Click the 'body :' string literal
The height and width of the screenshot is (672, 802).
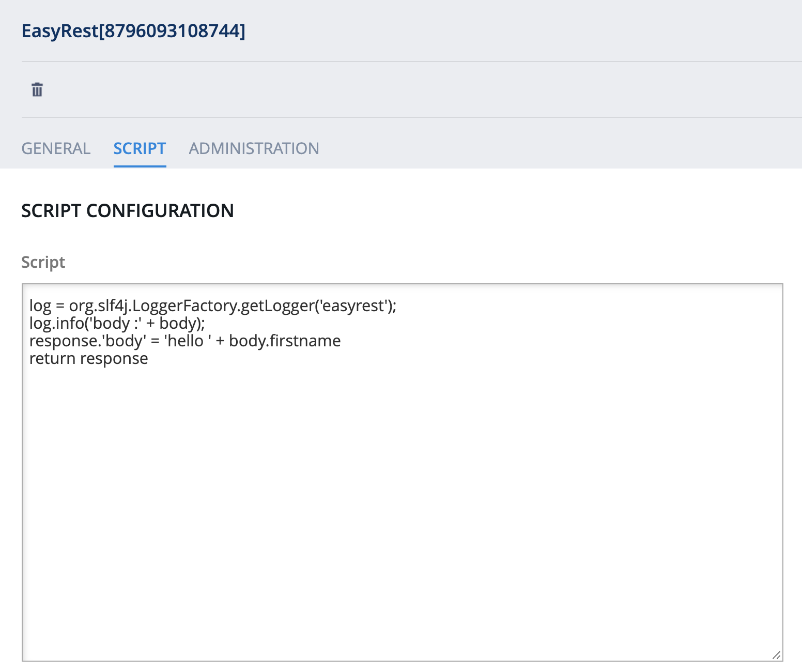tap(116, 324)
